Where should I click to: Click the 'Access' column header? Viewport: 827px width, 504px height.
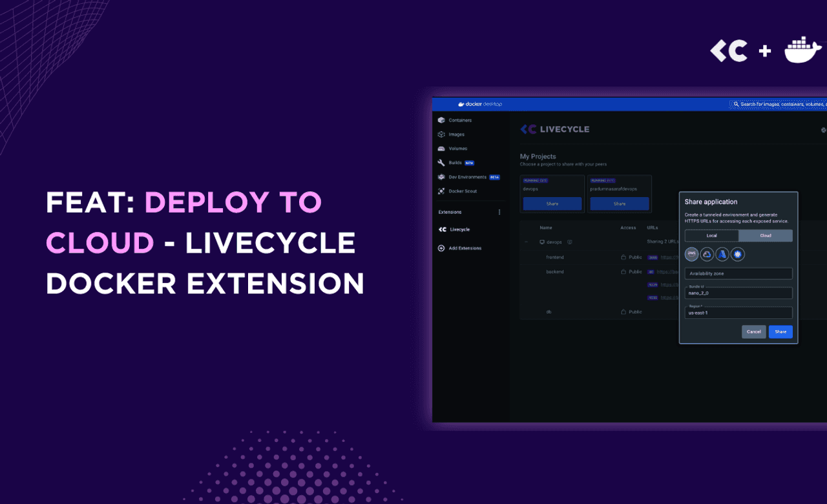point(628,227)
